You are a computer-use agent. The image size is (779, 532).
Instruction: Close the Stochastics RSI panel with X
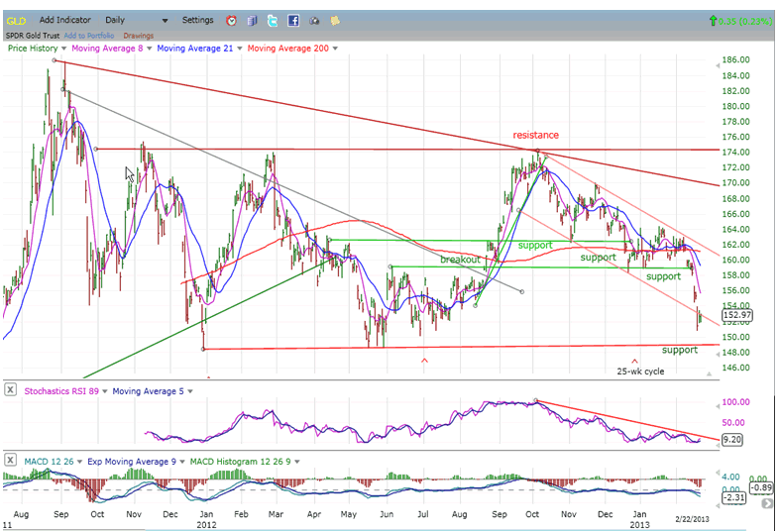coord(10,390)
